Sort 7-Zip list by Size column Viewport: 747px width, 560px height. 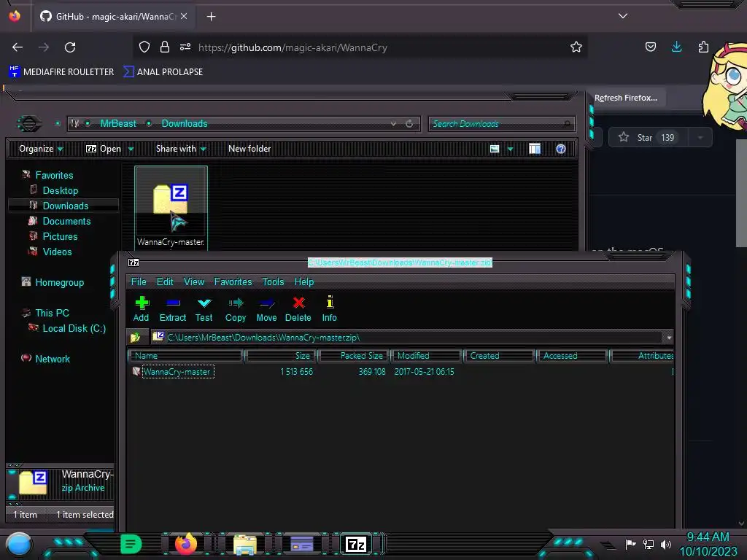pyautogui.click(x=281, y=356)
